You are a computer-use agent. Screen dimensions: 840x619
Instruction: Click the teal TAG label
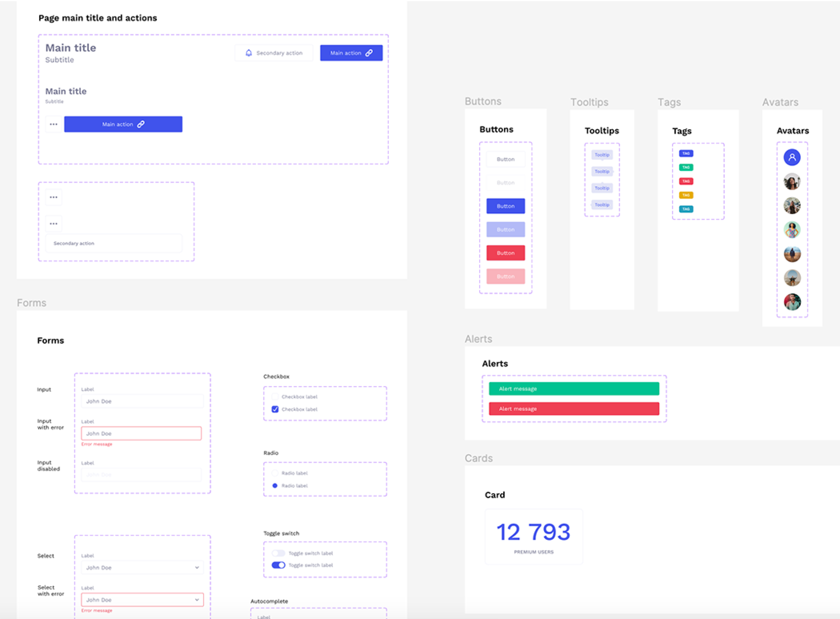coord(686,209)
